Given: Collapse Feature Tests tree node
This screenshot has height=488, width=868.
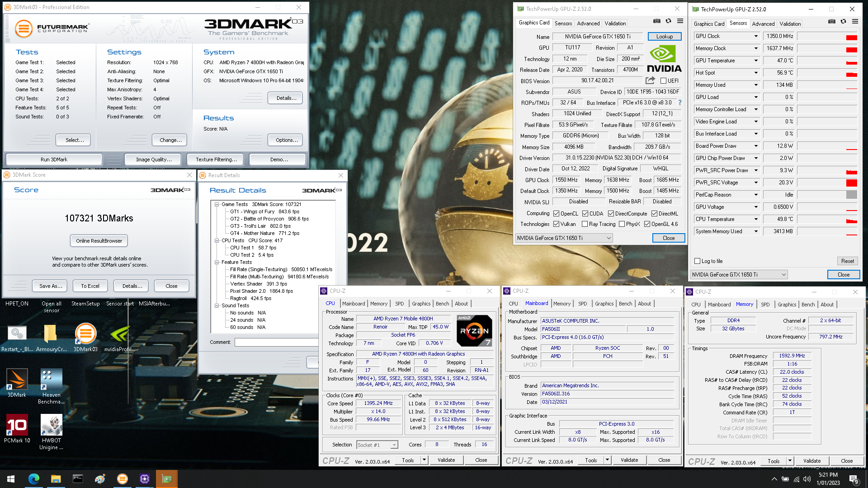Looking at the screenshot, I should pos(217,262).
